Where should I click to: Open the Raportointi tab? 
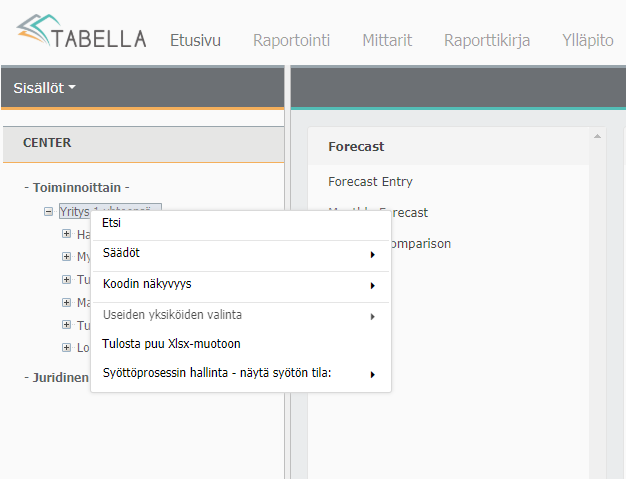tap(291, 41)
